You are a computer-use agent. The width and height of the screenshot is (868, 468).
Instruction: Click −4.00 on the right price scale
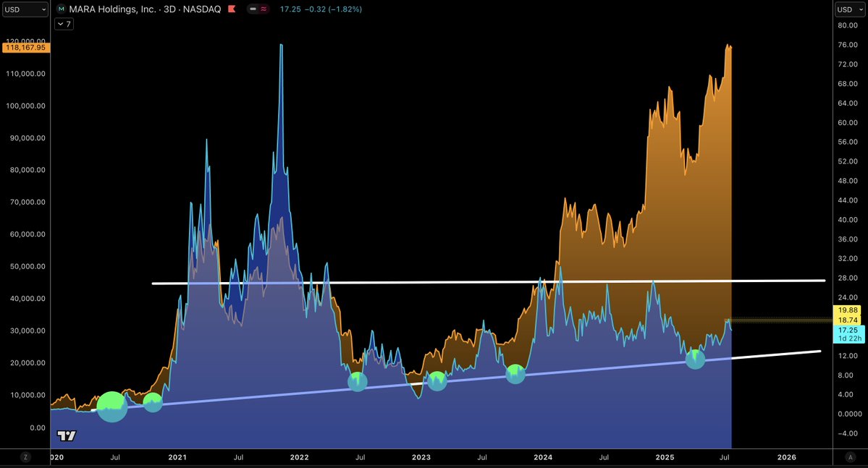point(848,433)
